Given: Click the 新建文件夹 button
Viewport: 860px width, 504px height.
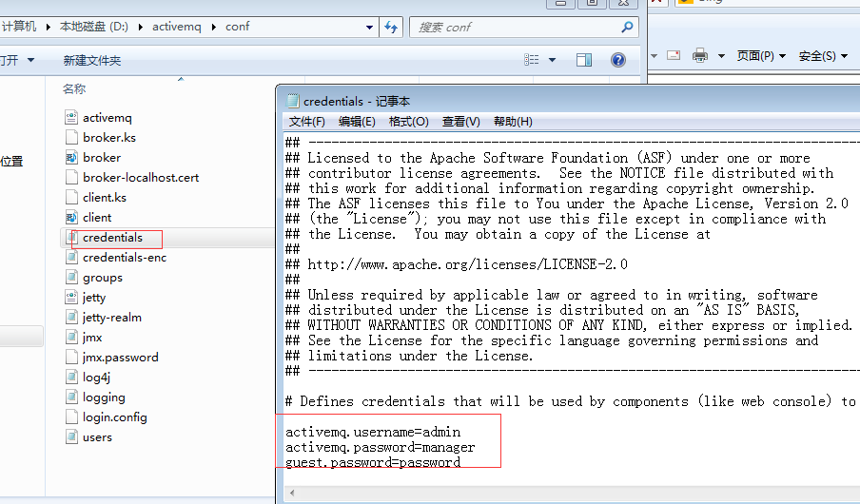Looking at the screenshot, I should pyautogui.click(x=91, y=60).
